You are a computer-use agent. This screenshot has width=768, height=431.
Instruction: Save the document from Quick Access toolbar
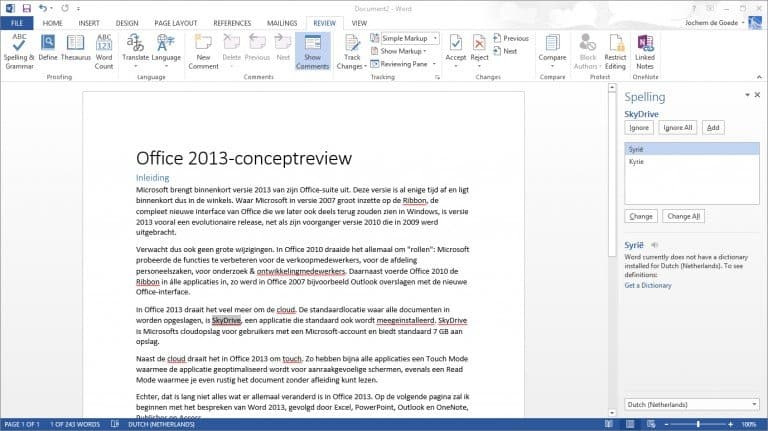[x=26, y=8]
